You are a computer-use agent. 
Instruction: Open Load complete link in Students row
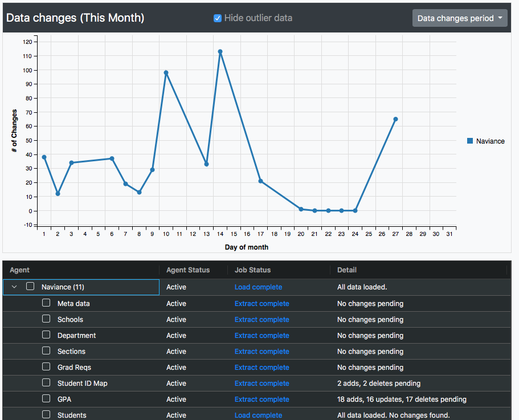click(x=258, y=415)
